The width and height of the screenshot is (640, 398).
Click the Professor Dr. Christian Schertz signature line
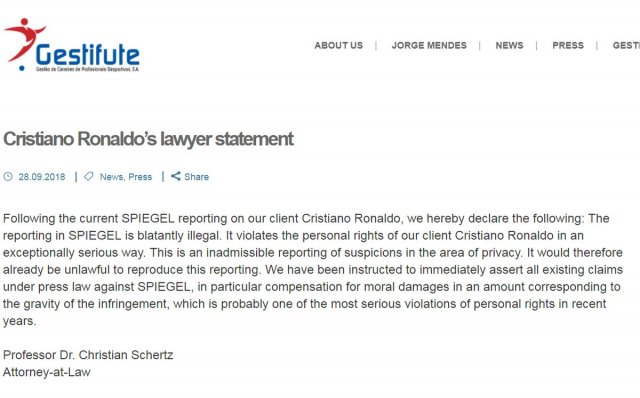pyautogui.click(x=88, y=355)
